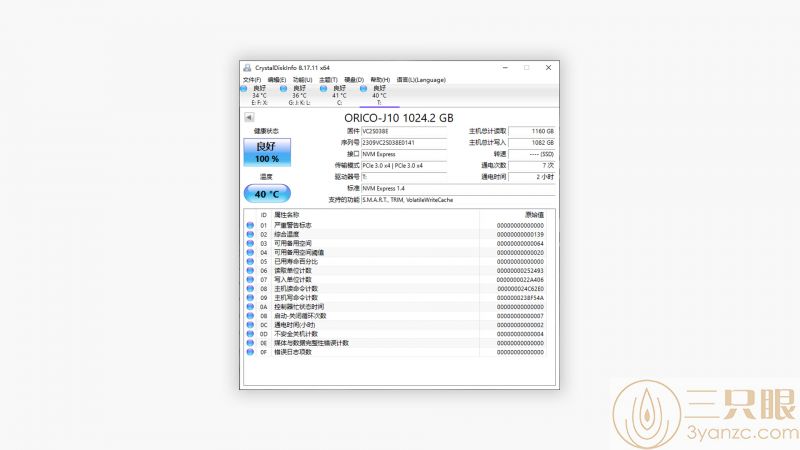Viewport: 800px width, 450px height.
Task: Select the 严重警告标志 attribute row name
Action: tap(293, 225)
